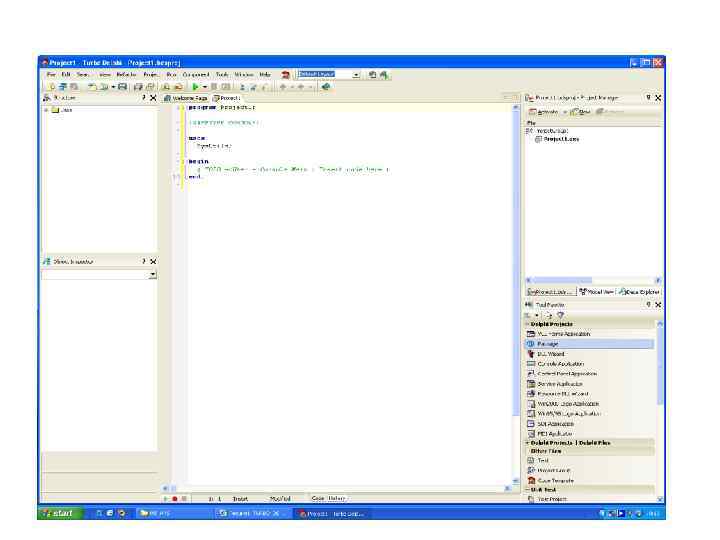Switch to the History tab below editor
The height and width of the screenshot is (540, 720).
click(x=336, y=499)
